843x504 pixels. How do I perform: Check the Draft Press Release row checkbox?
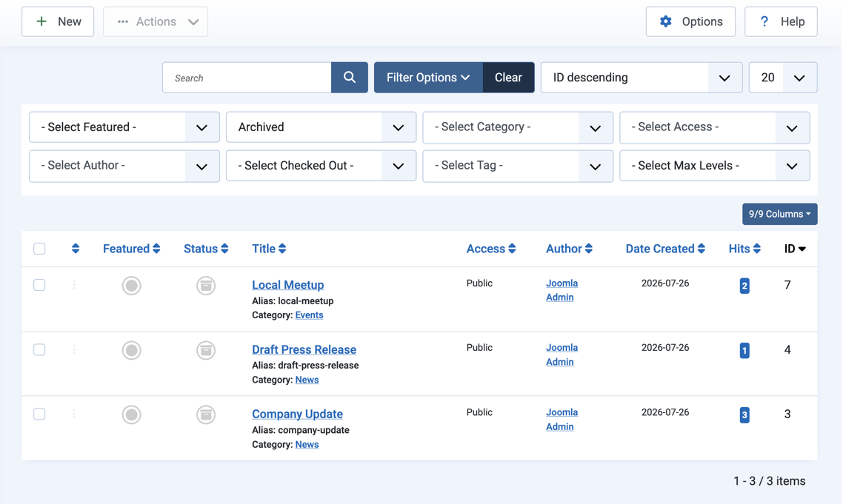coord(39,350)
